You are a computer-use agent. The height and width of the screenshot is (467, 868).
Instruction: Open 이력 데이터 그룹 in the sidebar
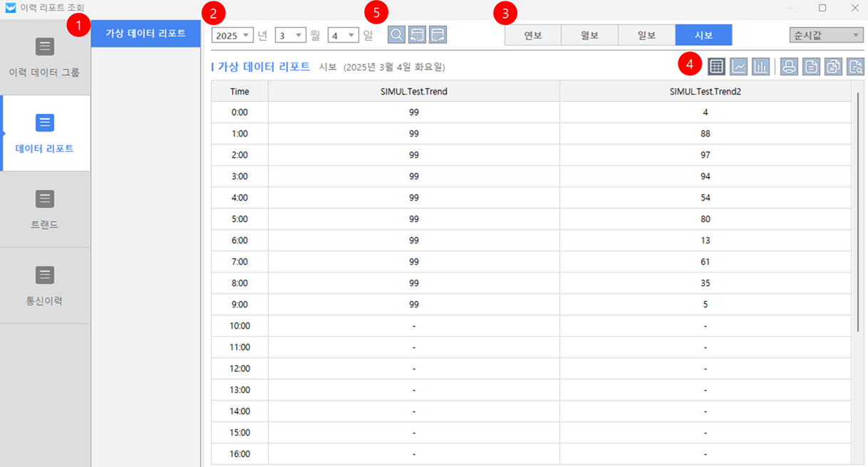(x=45, y=58)
